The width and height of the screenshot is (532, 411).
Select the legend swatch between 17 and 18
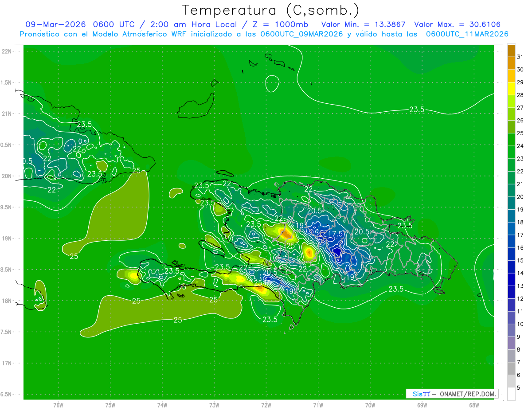511,229
